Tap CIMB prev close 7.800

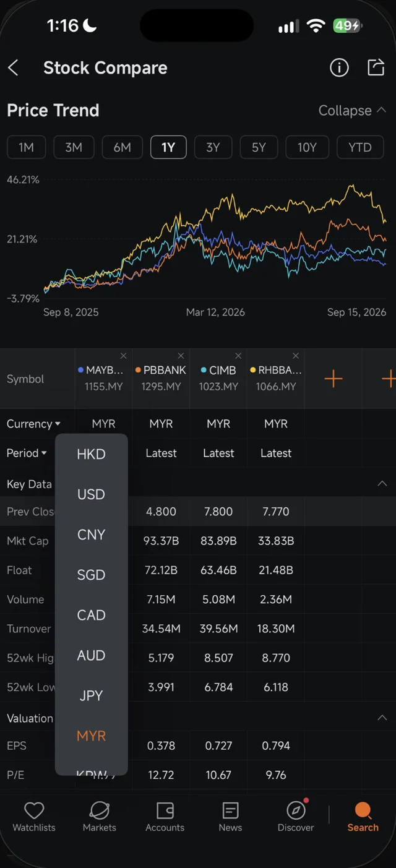pyautogui.click(x=218, y=512)
